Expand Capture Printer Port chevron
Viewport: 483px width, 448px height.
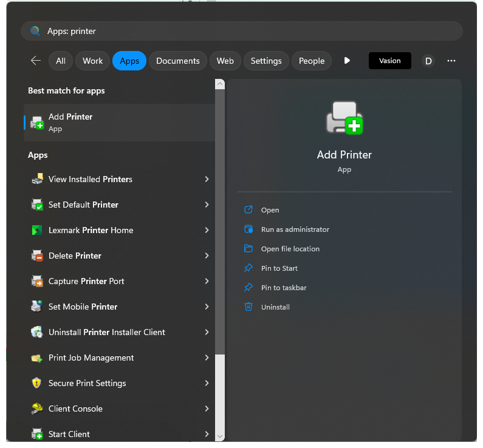[207, 281]
